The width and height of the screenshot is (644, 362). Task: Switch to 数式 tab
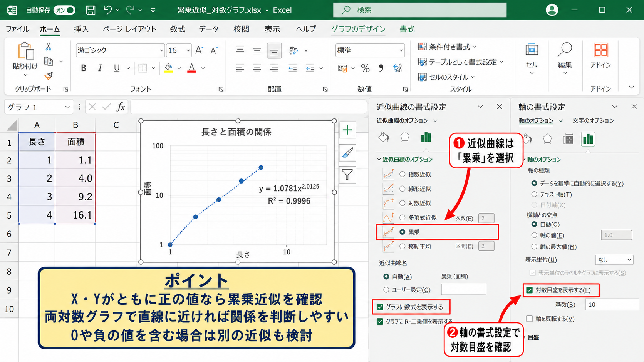point(178,29)
